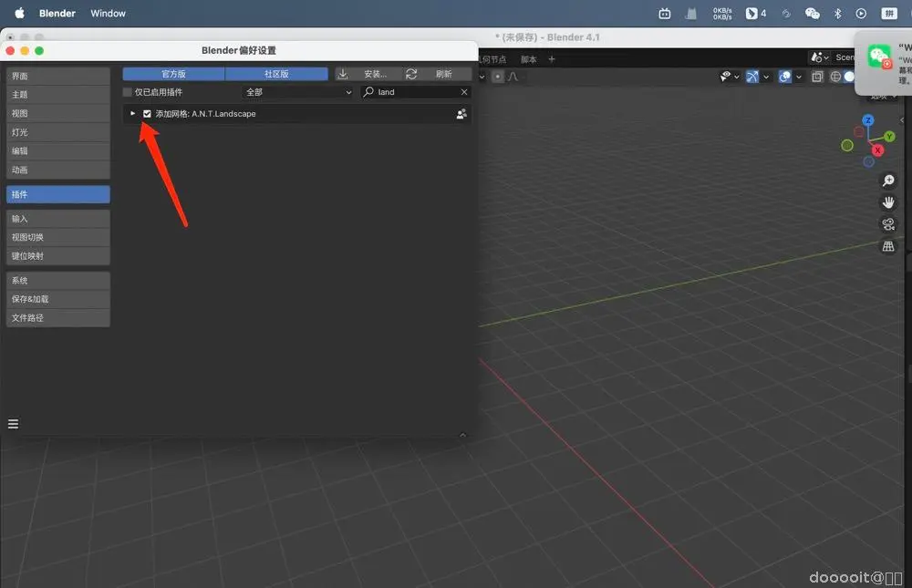Toggle camera view icon in viewport
The width and height of the screenshot is (912, 588).
(888, 224)
